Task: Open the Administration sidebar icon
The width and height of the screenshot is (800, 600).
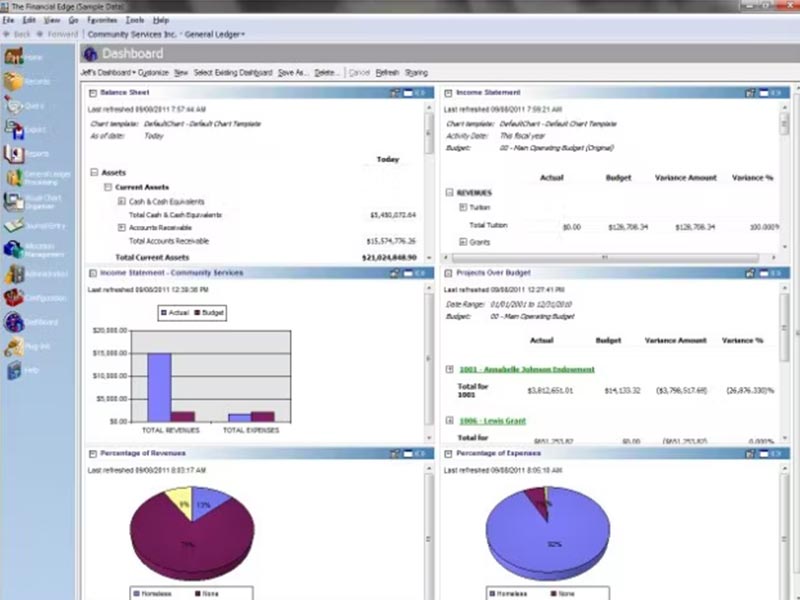Action: click(16, 274)
